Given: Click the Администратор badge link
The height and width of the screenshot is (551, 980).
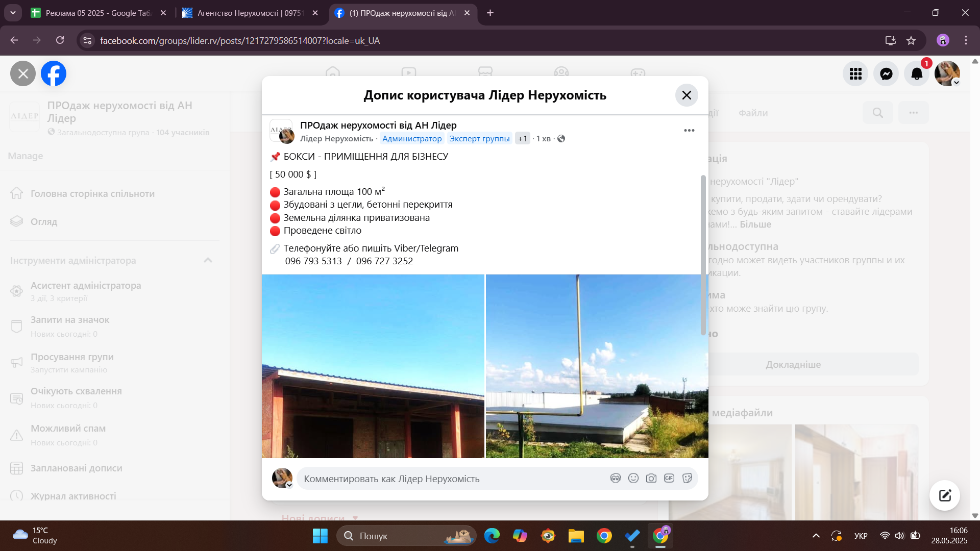Looking at the screenshot, I should coord(412,139).
